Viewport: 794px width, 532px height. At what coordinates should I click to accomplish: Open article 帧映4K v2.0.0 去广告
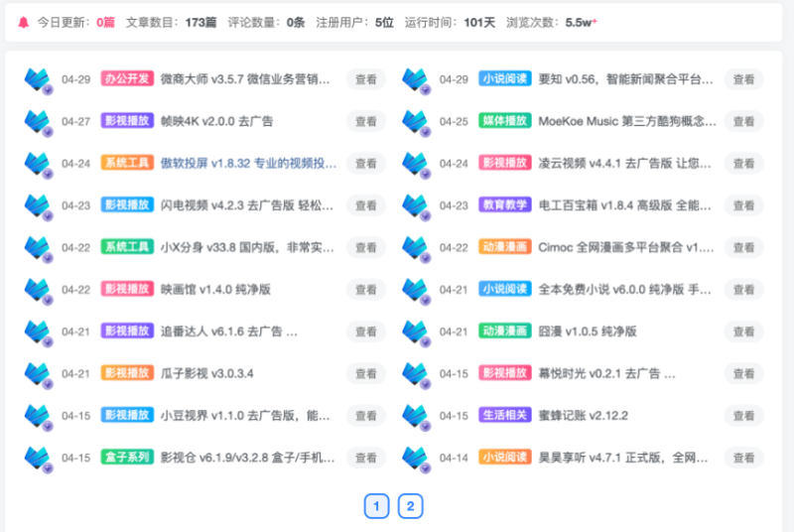(x=216, y=121)
